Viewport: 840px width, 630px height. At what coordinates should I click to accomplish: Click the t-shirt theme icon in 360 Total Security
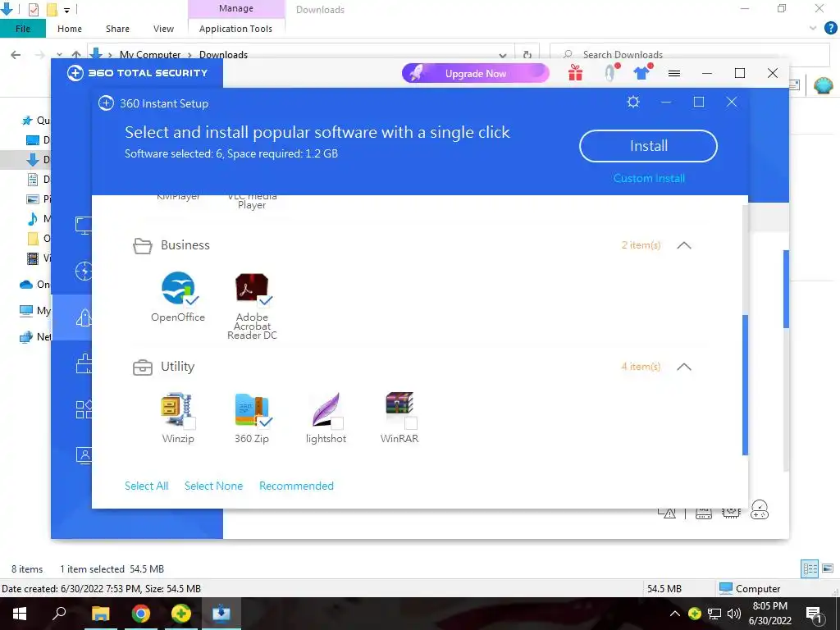[641, 73]
